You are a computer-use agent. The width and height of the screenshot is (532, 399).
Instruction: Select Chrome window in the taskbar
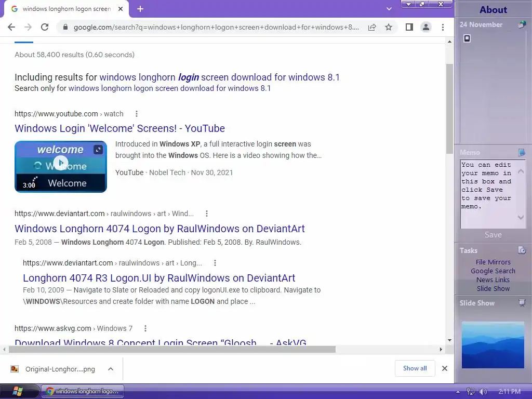click(83, 392)
